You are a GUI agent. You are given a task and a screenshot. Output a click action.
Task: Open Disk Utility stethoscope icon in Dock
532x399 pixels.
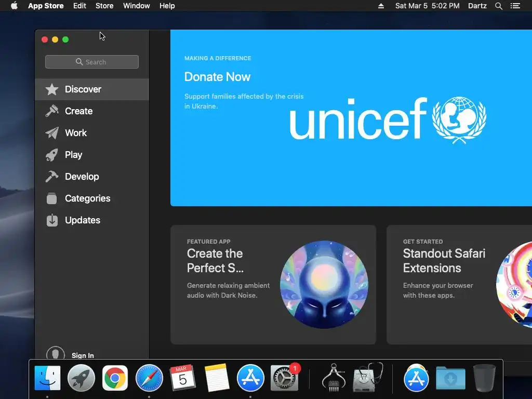[x=368, y=378]
